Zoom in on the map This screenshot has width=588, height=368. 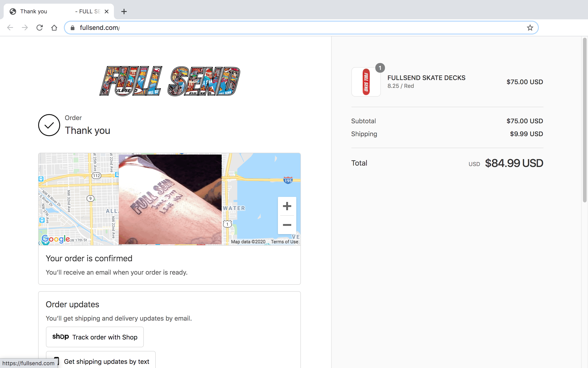(287, 206)
